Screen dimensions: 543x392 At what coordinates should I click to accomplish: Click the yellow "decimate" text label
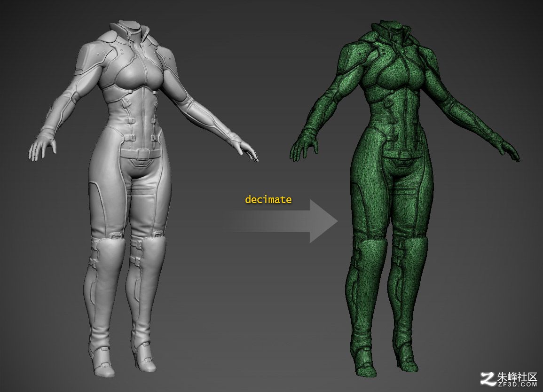tap(268, 199)
